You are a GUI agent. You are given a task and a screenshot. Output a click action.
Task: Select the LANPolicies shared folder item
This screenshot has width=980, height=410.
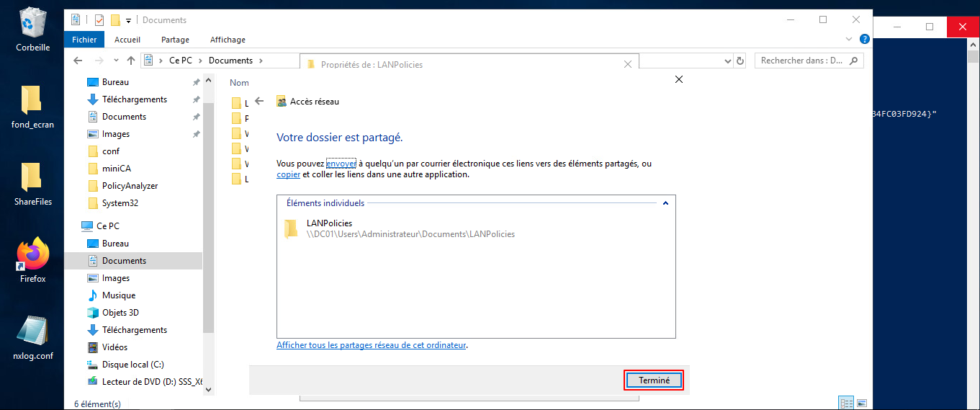point(329,228)
